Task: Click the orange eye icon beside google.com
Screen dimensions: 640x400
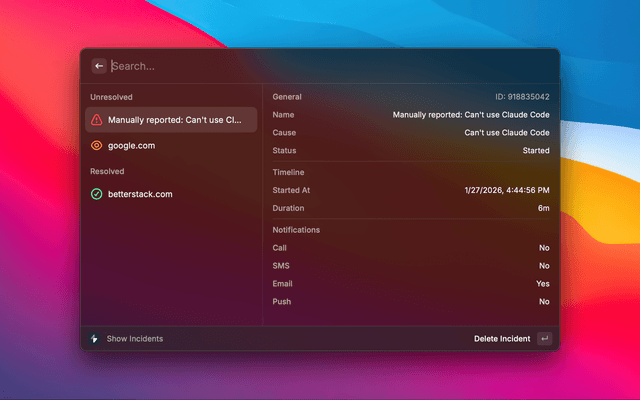Action: coord(96,145)
